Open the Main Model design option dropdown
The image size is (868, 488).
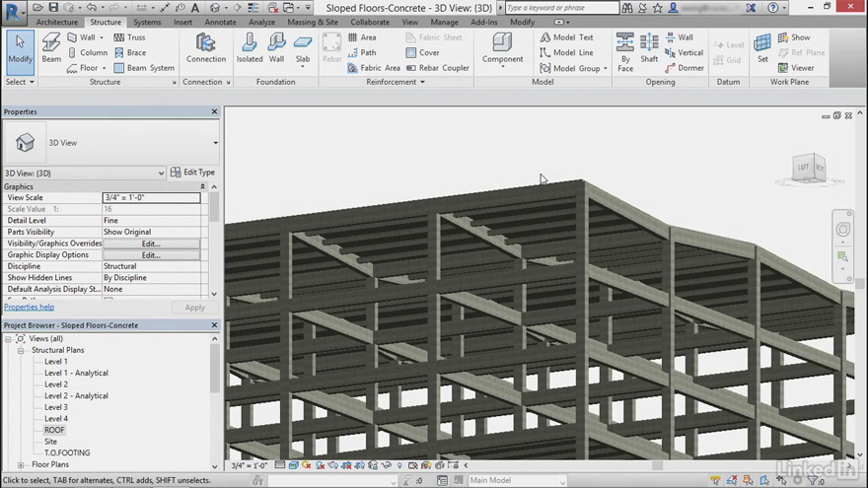point(562,481)
